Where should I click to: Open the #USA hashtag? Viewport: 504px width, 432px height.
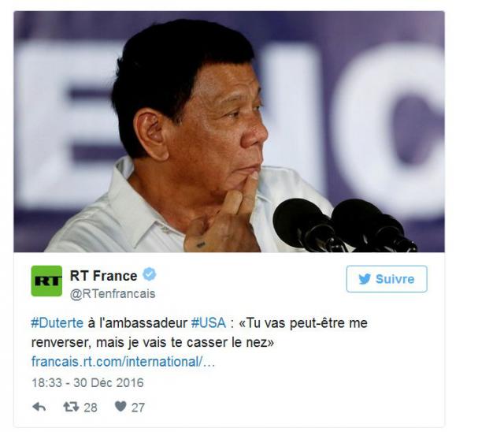[209, 322]
